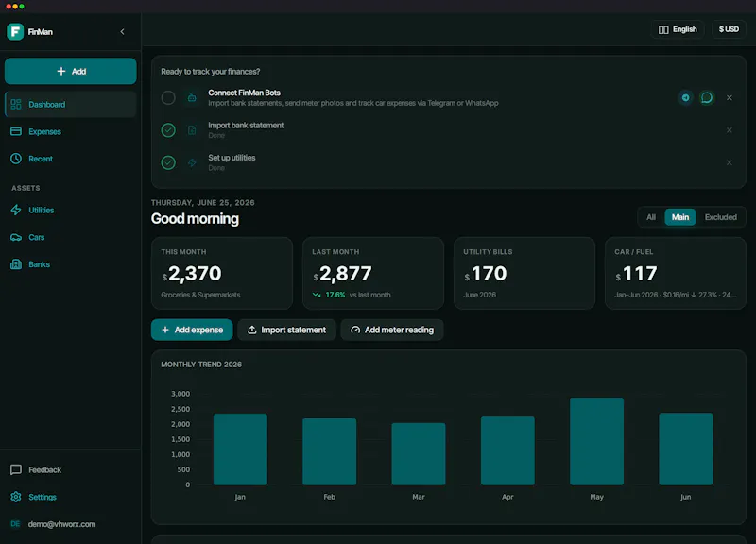756x544 pixels.
Task: Open the Last Month $2,877 card
Action: (373, 273)
